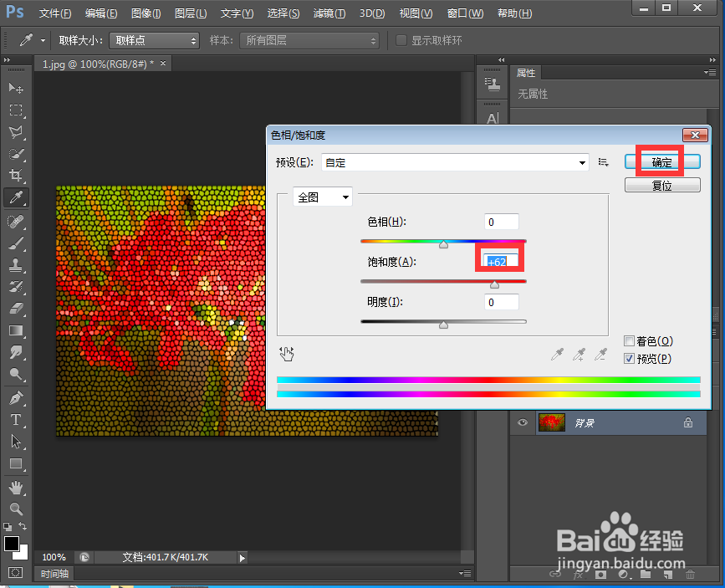Expand the toolbox double-arrow
This screenshot has height=588, width=725.
(x=7, y=59)
